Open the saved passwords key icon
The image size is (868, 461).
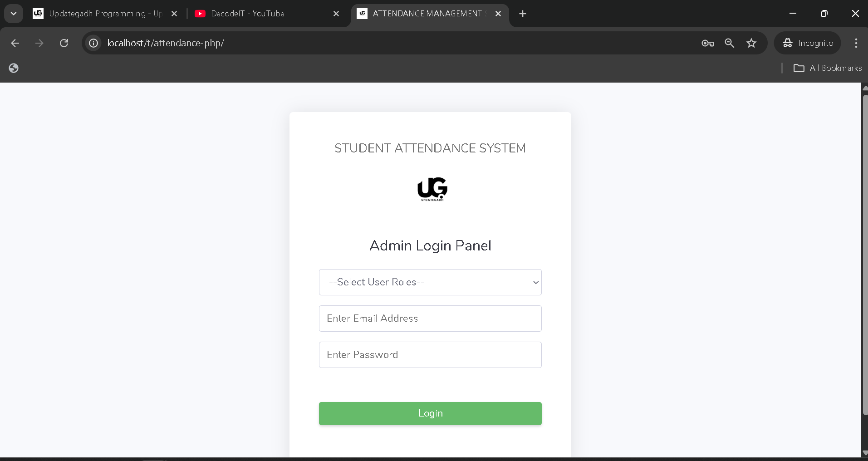(x=707, y=43)
